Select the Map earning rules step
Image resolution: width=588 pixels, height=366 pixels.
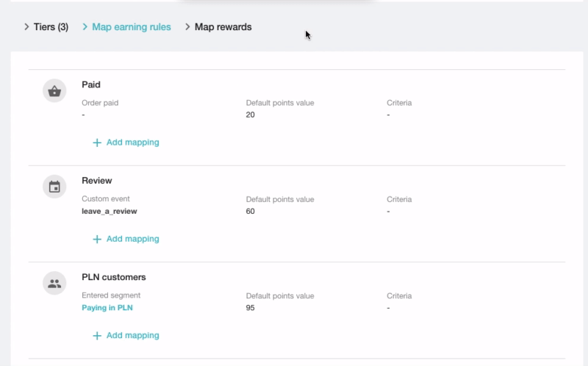[x=132, y=27]
